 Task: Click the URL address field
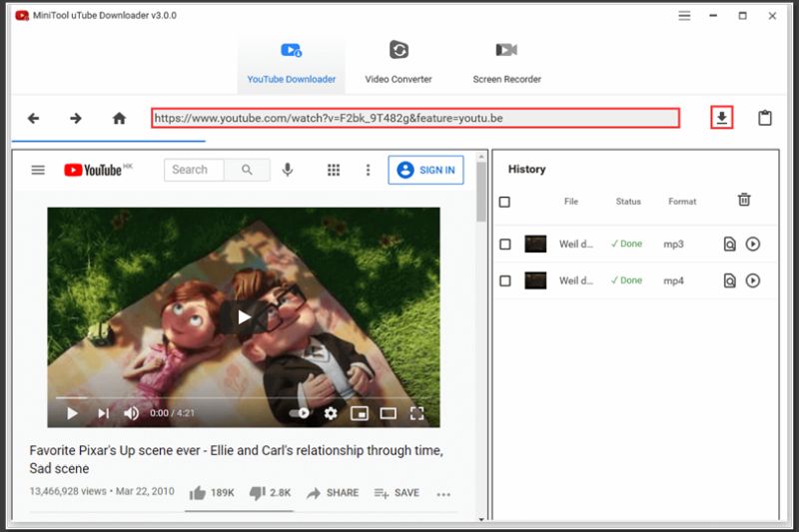click(415, 118)
